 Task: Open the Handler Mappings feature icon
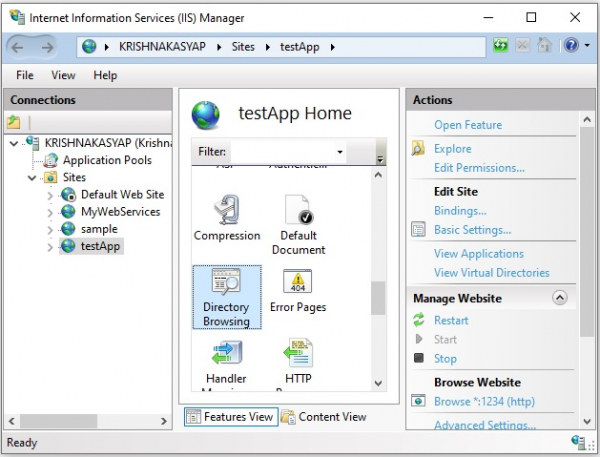click(x=227, y=353)
